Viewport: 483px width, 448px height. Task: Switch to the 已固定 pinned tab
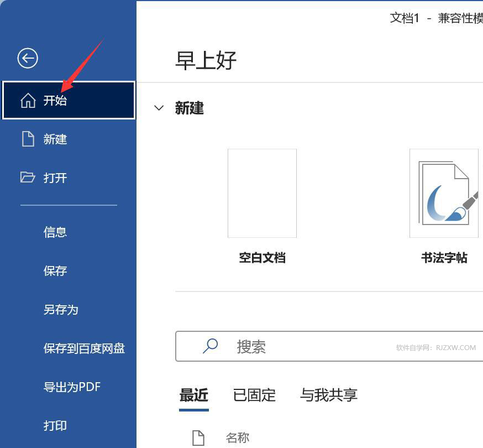[x=254, y=395]
